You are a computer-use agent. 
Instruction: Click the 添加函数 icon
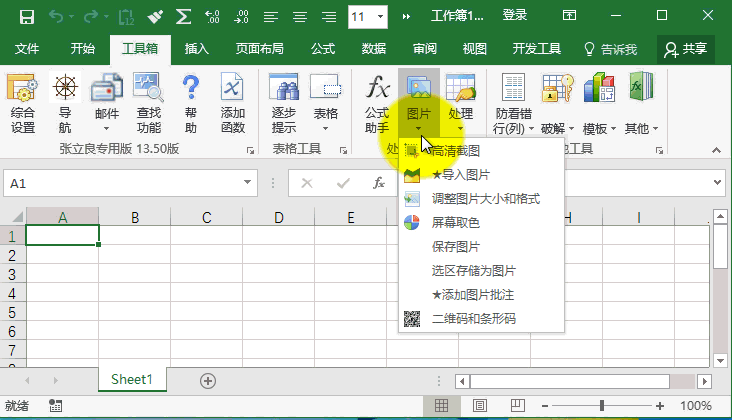232,104
